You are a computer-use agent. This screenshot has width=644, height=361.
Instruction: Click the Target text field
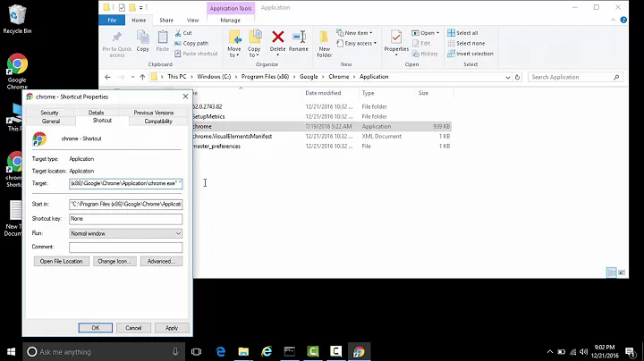point(126,183)
